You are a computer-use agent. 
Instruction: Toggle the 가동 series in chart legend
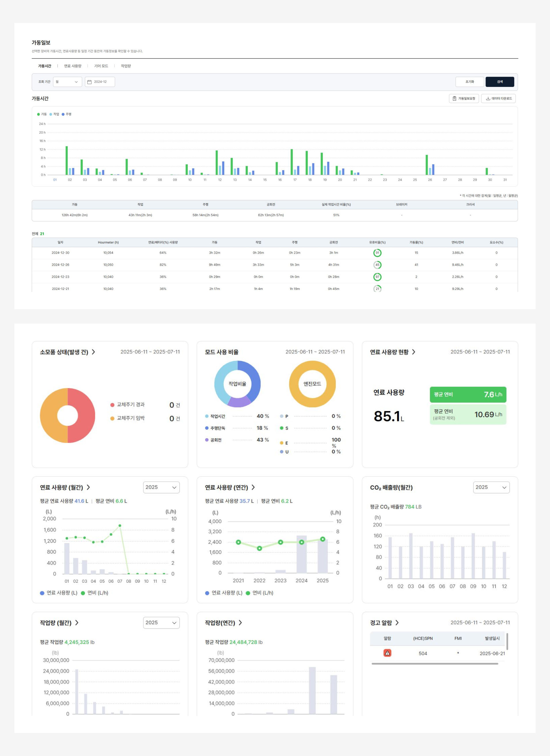coord(42,114)
